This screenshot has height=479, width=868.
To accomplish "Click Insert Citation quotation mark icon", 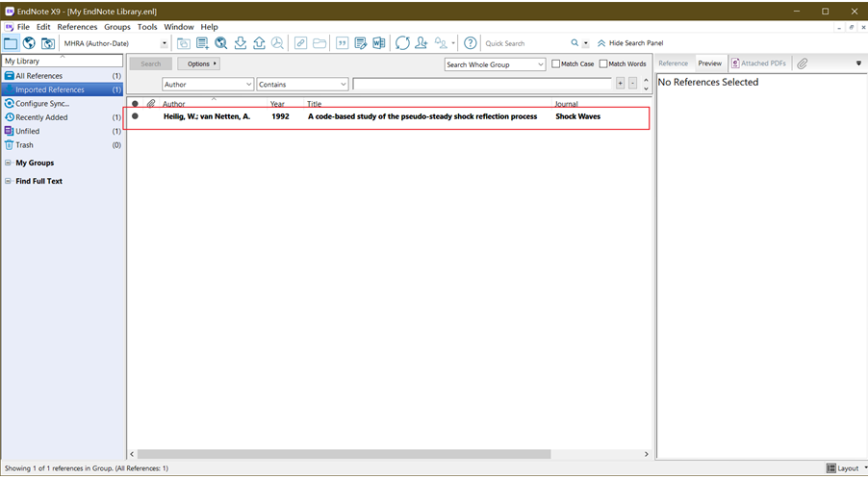I will (343, 43).
